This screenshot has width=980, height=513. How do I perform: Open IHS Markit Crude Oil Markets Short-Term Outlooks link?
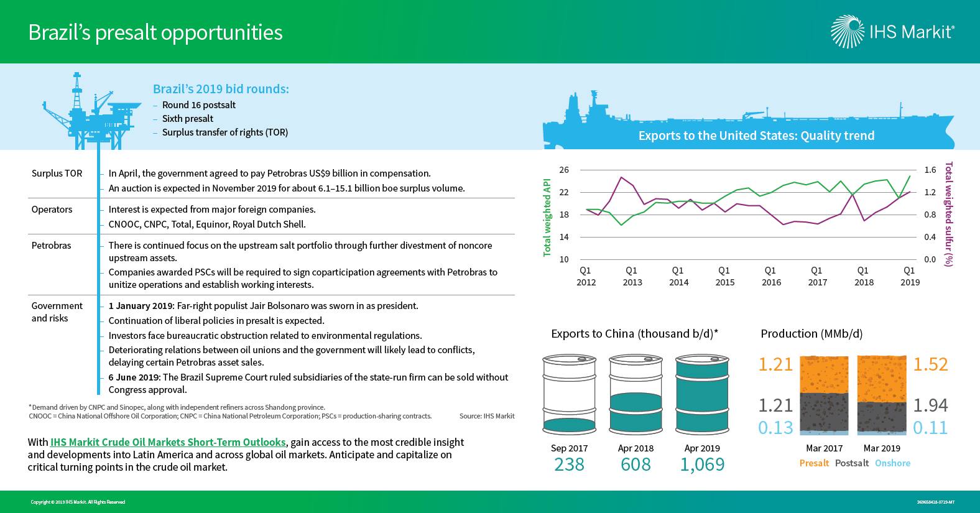point(168,442)
